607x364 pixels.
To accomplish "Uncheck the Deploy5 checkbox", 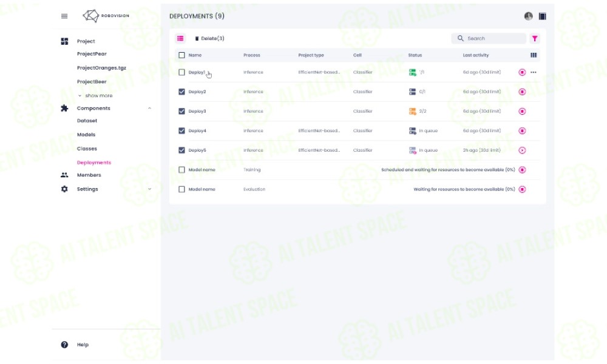I will (181, 150).
